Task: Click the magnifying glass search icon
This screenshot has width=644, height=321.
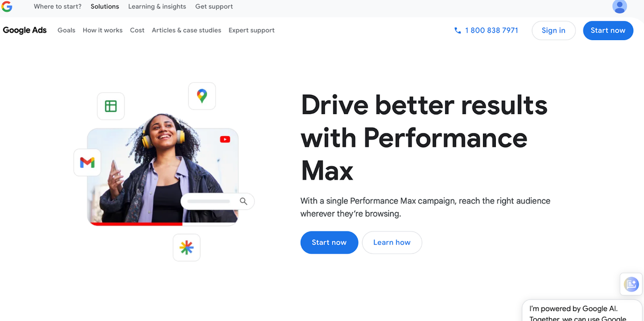Action: point(244,201)
